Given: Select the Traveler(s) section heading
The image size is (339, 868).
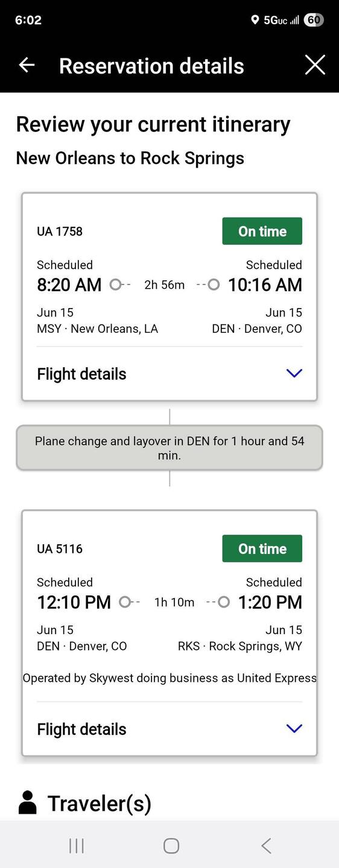Looking at the screenshot, I should click(x=100, y=803).
